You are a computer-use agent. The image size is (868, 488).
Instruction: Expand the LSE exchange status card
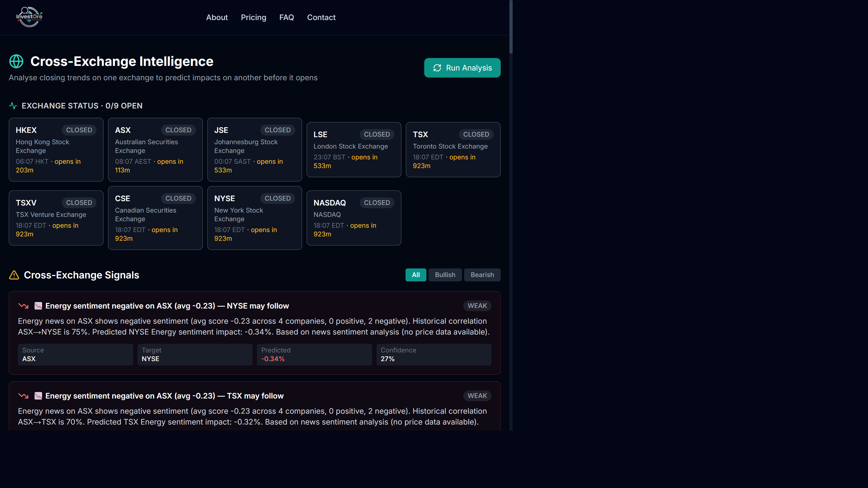[x=353, y=150]
